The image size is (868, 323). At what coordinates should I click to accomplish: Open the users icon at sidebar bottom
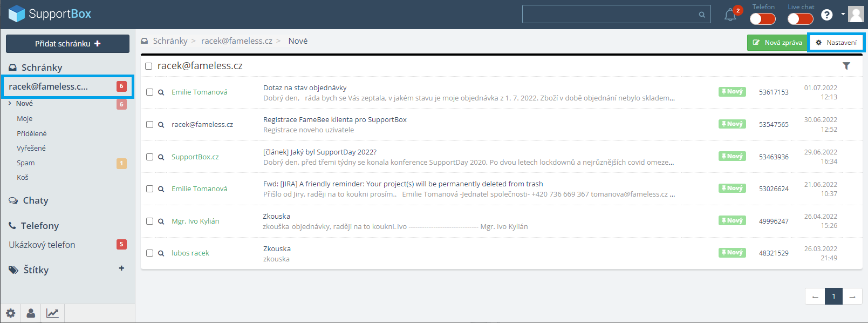click(31, 313)
